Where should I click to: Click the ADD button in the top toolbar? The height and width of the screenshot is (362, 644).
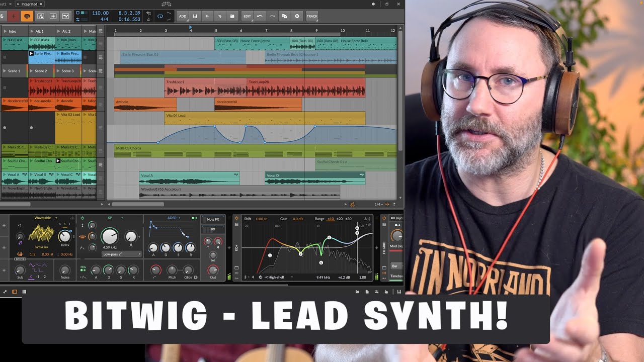(183, 16)
